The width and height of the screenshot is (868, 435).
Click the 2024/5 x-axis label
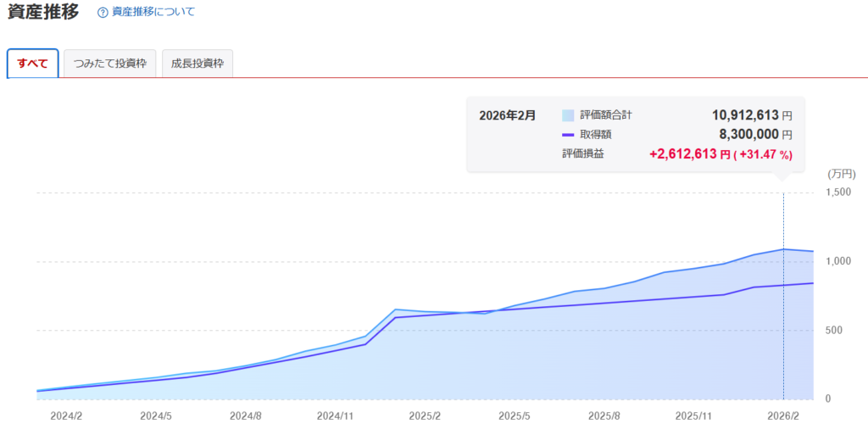coord(156,416)
